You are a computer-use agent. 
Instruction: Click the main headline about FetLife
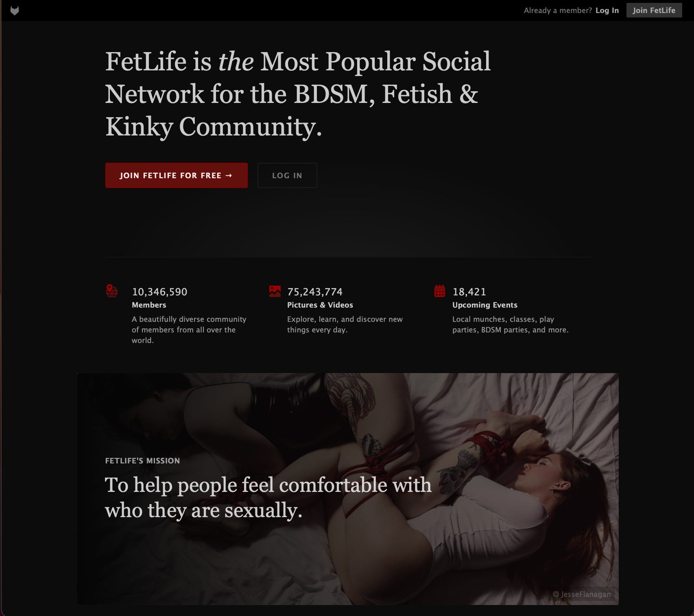[298, 94]
